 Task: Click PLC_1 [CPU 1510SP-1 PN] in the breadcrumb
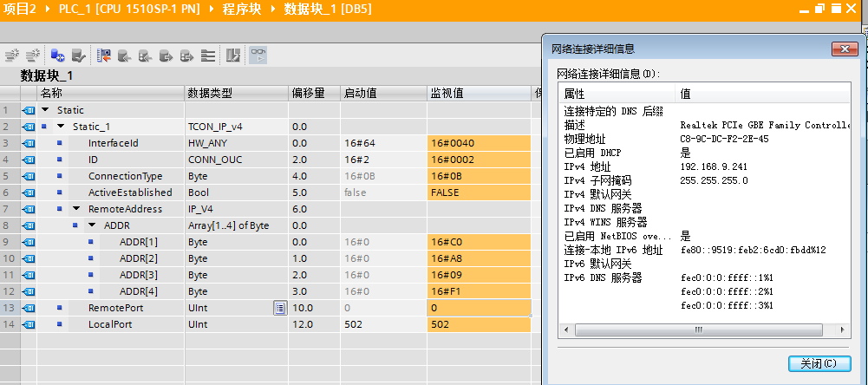(x=128, y=9)
